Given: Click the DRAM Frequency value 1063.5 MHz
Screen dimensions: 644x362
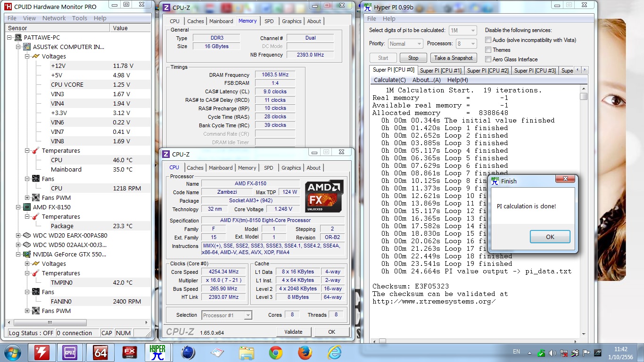Looking at the screenshot, I should [275, 75].
